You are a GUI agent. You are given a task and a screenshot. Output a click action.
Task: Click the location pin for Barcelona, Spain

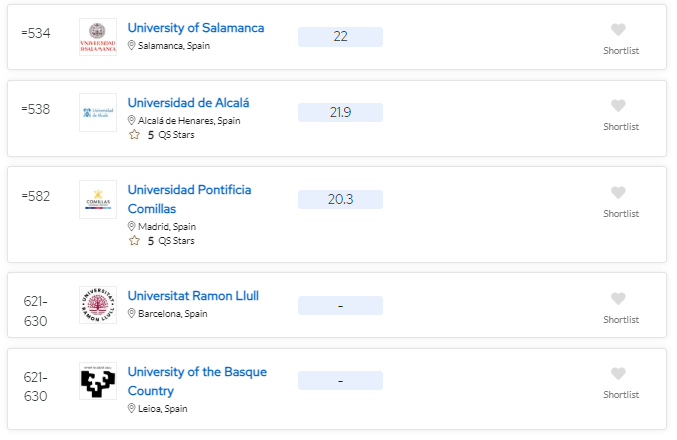[132, 314]
